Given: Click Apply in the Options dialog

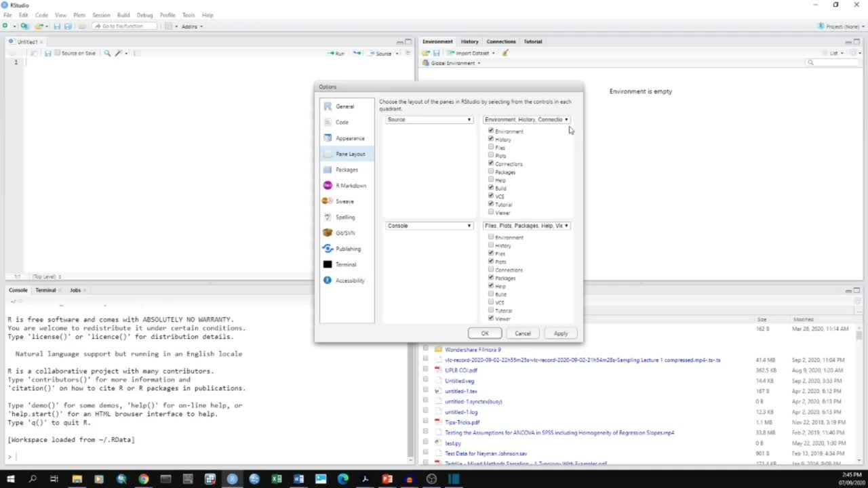Looking at the screenshot, I should point(561,333).
